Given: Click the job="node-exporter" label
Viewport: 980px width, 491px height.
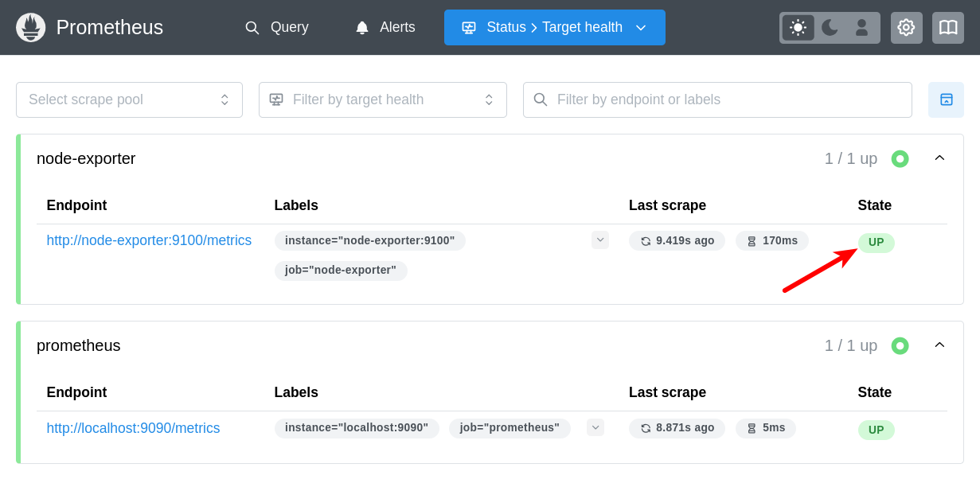Looking at the screenshot, I should pyautogui.click(x=341, y=271).
